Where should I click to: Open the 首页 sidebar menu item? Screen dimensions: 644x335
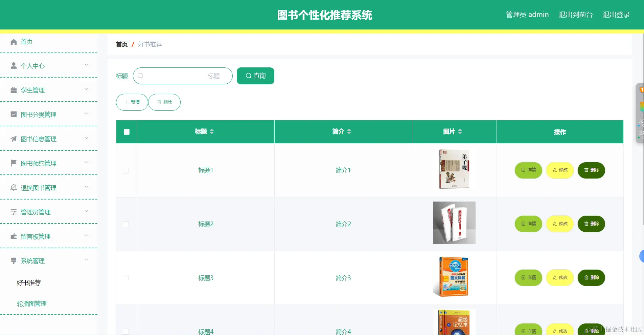(x=49, y=42)
